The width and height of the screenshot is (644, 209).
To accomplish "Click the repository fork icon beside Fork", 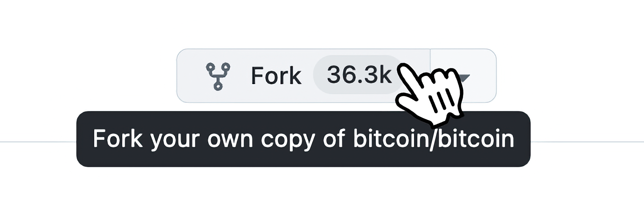I will coord(218,76).
